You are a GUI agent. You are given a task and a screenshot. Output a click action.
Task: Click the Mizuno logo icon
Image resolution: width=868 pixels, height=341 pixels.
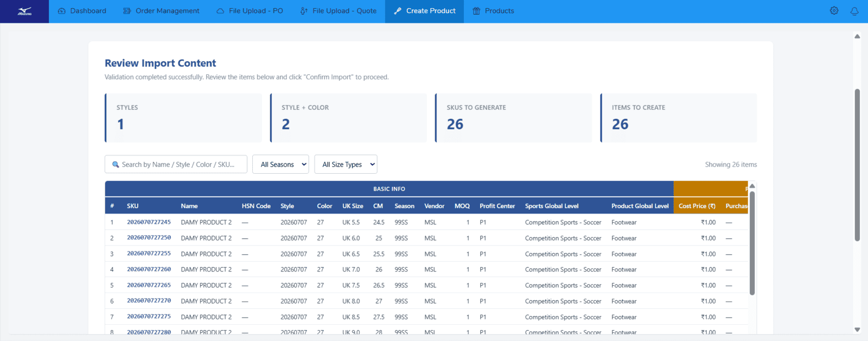[x=24, y=11]
